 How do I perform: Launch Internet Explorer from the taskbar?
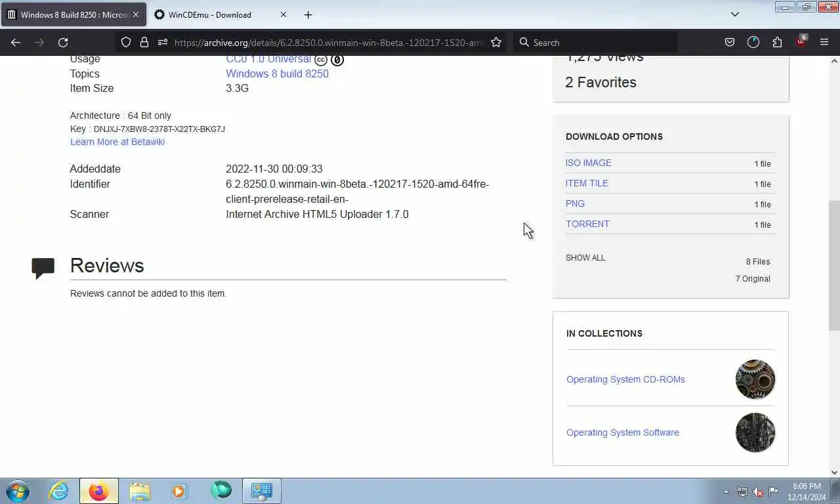[58, 491]
